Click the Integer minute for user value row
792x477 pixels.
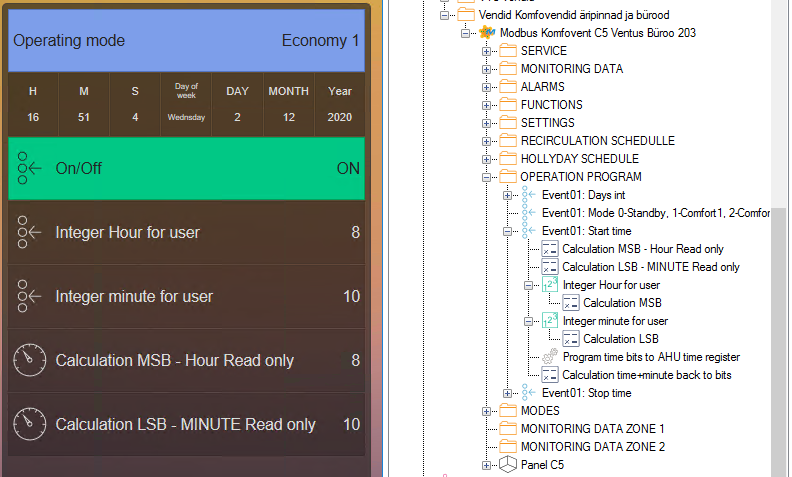187,296
